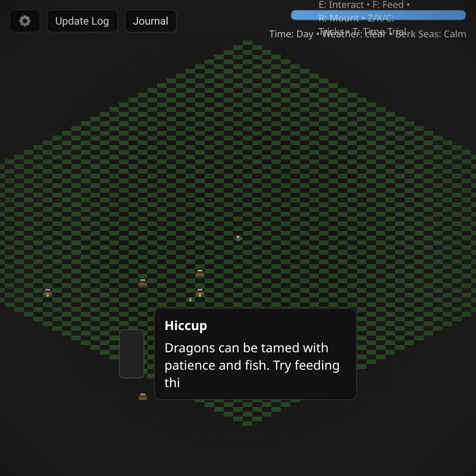The image size is (476, 476).
Task: Click the empty speaker portrait box
Action: tap(132, 354)
